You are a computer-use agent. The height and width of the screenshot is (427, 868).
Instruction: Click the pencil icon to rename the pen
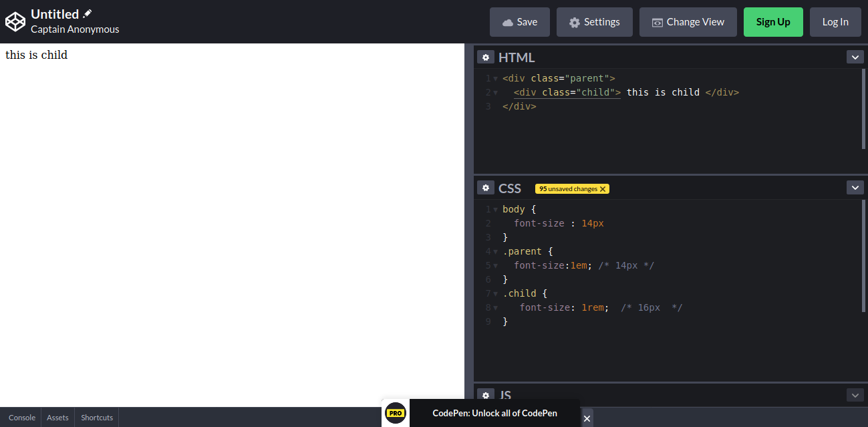[x=86, y=13]
